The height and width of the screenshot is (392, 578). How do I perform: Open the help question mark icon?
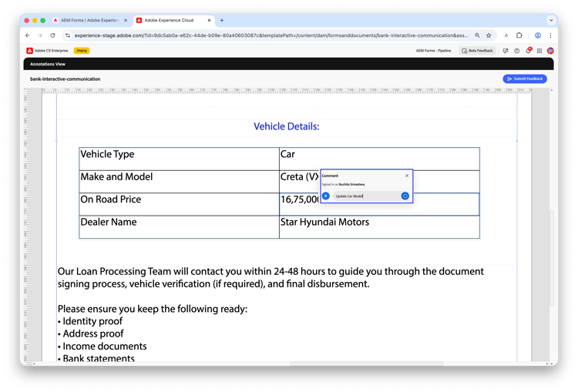coord(517,51)
